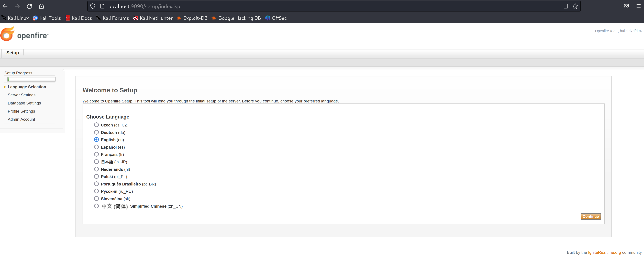Open the Kali Linux bookmark
Viewport: 644px width, 257px height.
point(15,18)
